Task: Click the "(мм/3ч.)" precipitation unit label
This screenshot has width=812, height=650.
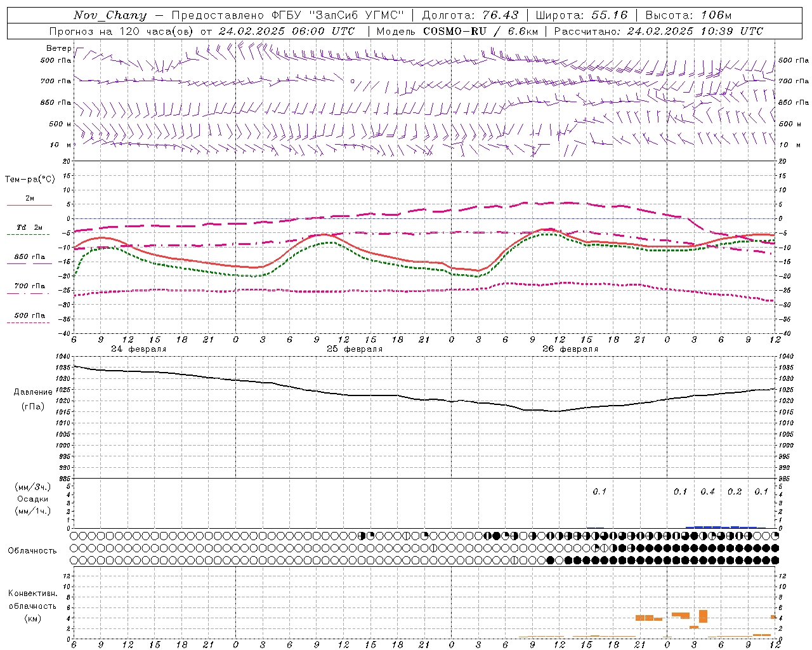Action: coord(33,487)
